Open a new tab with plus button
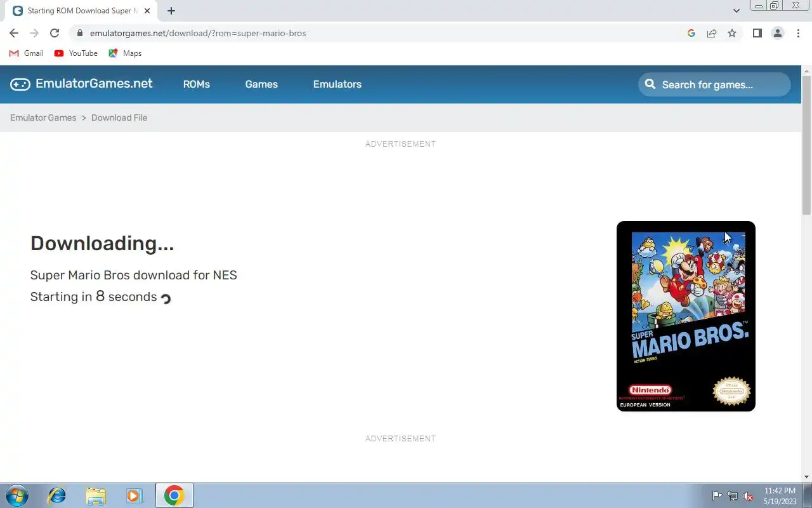Image resolution: width=812 pixels, height=508 pixels. (x=171, y=11)
